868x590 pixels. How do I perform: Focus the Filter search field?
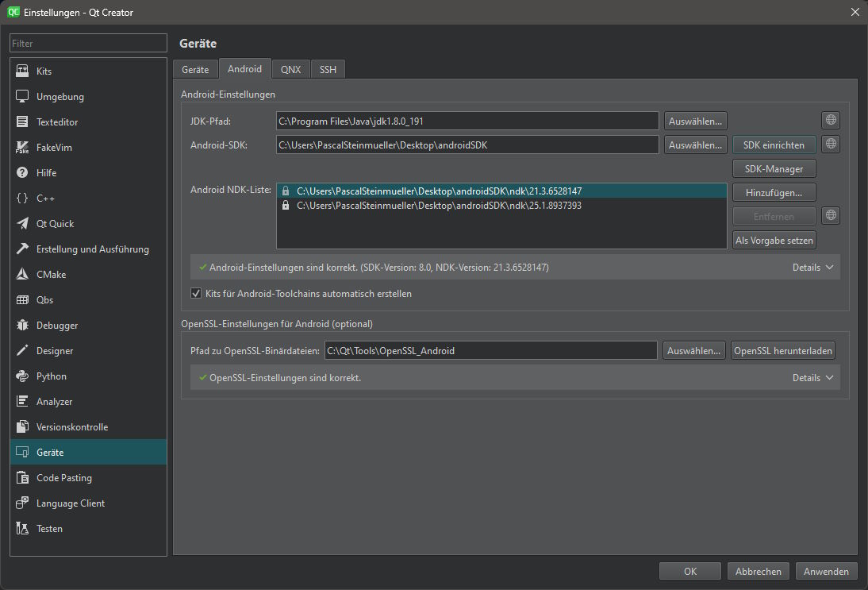point(89,43)
